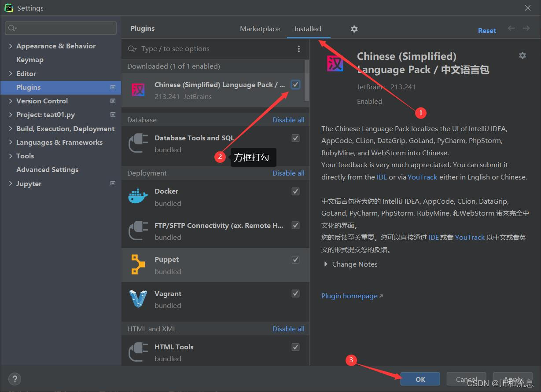Viewport: 541px width, 392px height.
Task: Select Keymap in settings tree
Action: pos(30,60)
